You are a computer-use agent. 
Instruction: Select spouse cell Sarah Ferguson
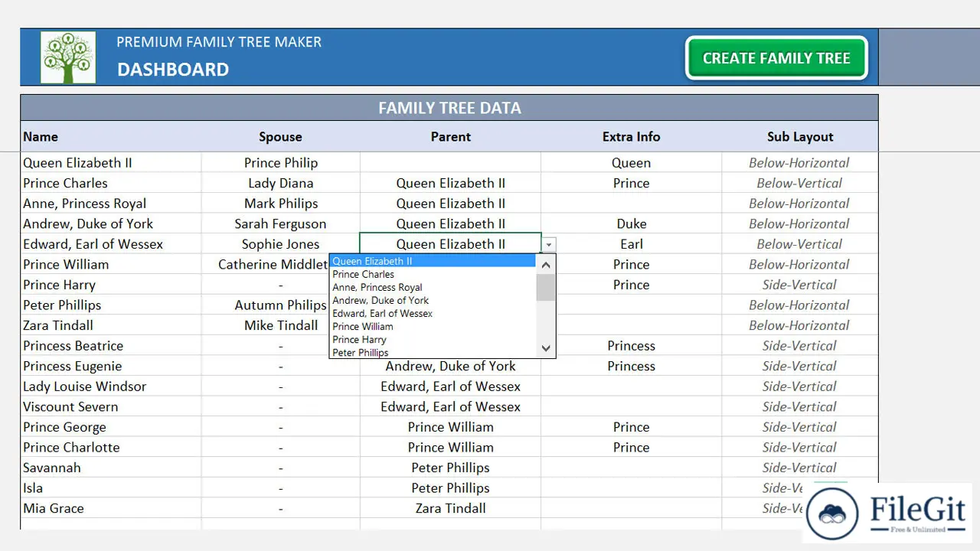(281, 223)
